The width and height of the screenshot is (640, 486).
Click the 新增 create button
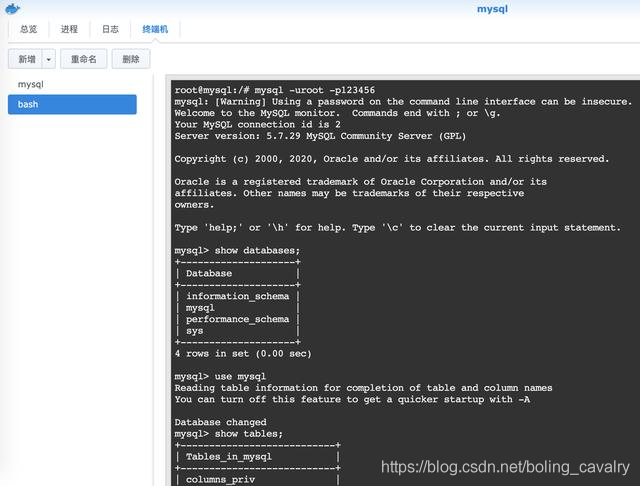point(27,59)
